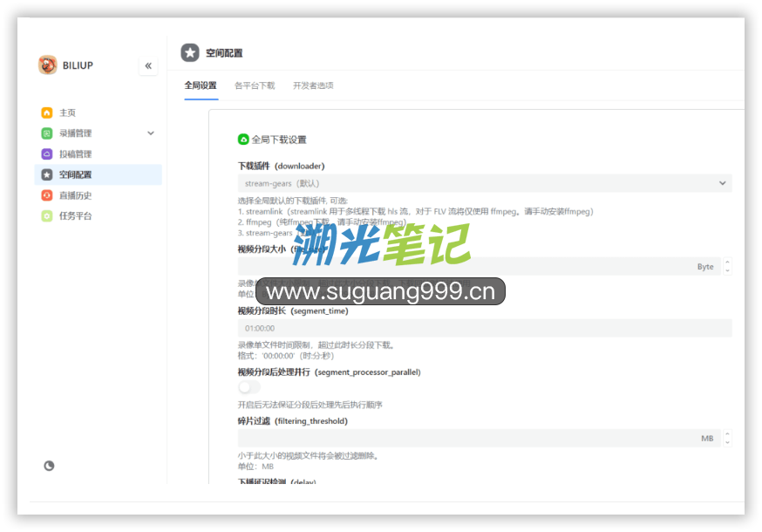The height and width of the screenshot is (532, 762).
Task: Toggle dark mode moon icon
Action: [49, 466]
